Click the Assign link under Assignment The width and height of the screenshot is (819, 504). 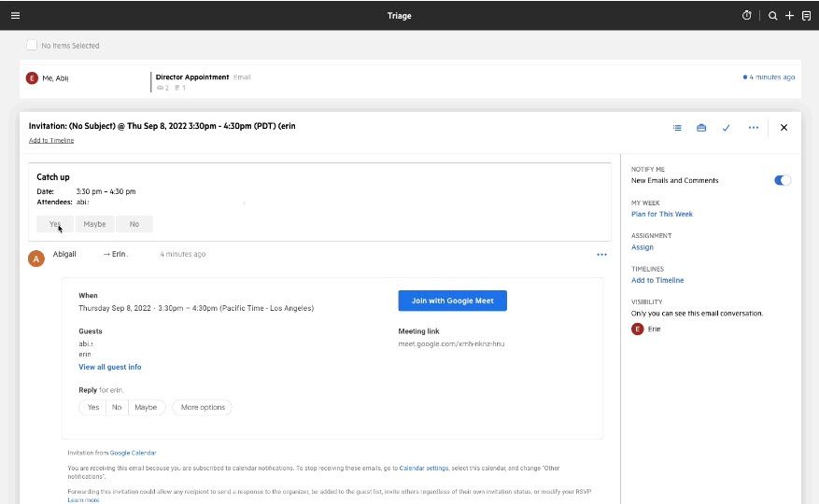click(642, 247)
